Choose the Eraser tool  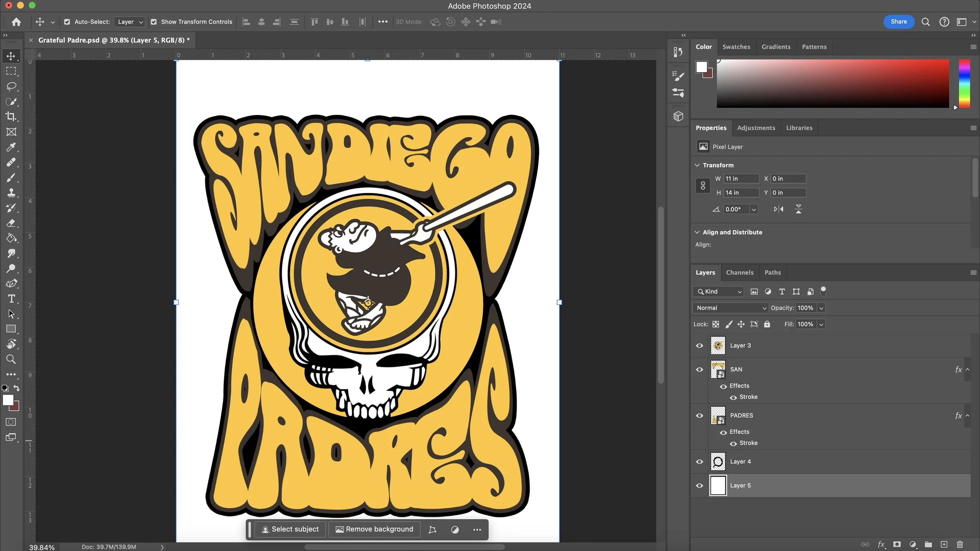click(x=11, y=223)
